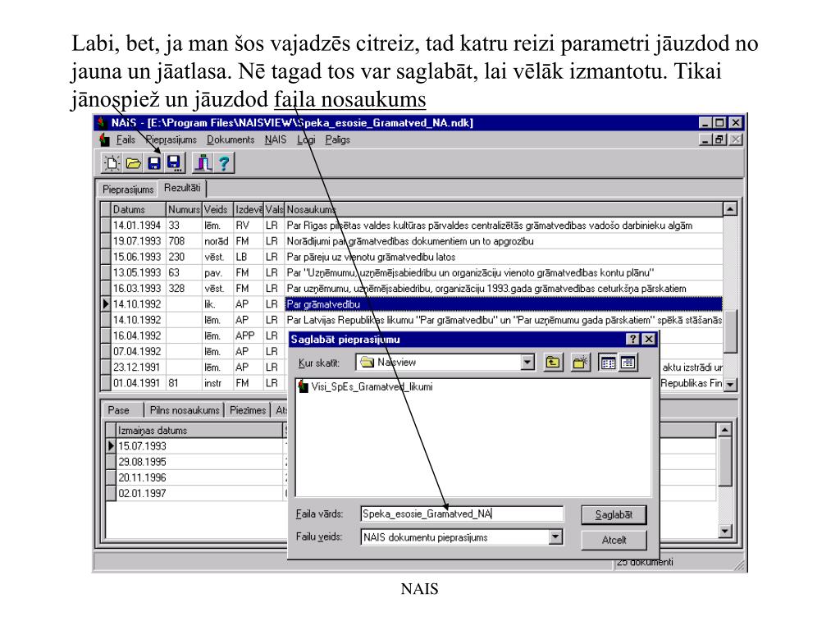840x630 pixels.
Task: Open the Logi menu
Action: coord(307,139)
